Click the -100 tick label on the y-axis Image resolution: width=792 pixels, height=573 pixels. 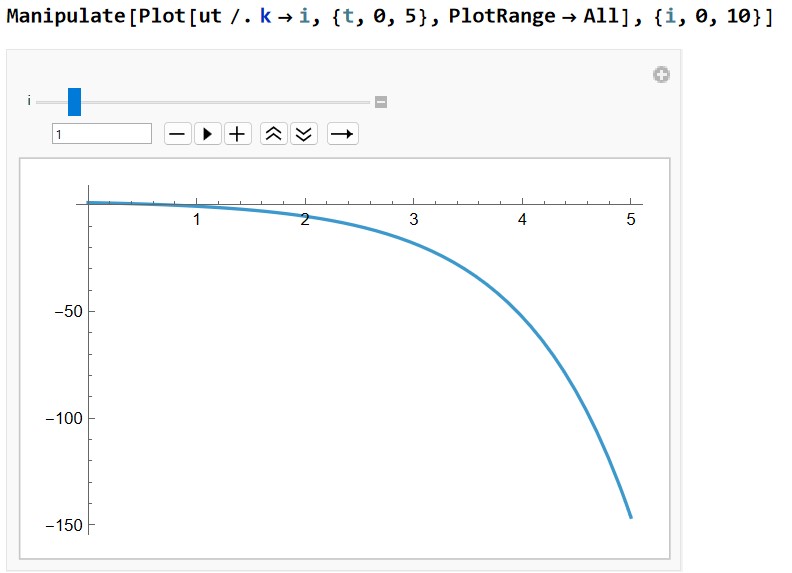tap(63, 418)
